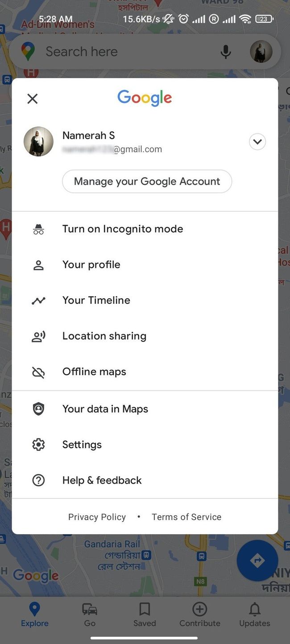Open Your Timeline
Viewport: 290px width, 644px height.
point(96,300)
